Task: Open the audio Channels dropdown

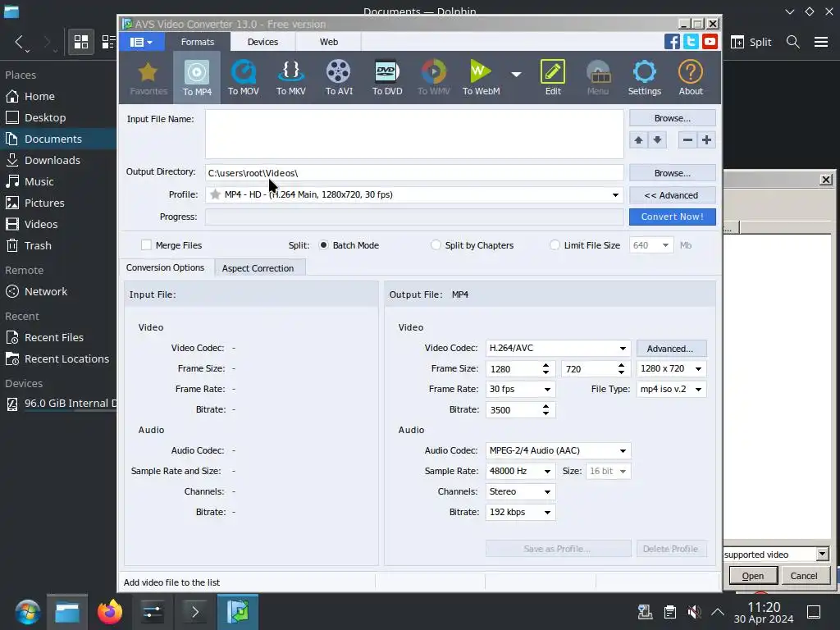Action: [x=547, y=492]
